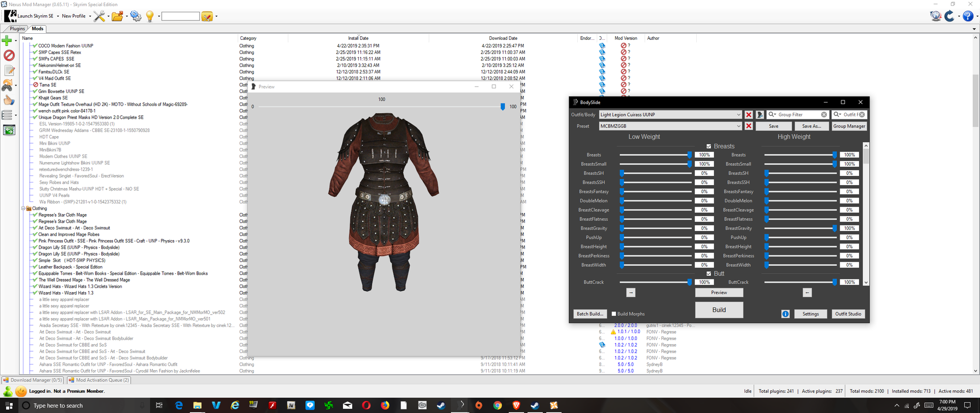Viewport: 980px width, 413px height.
Task: Open the Launch Skyrim SE dropdown arrow
Action: [x=58, y=16]
